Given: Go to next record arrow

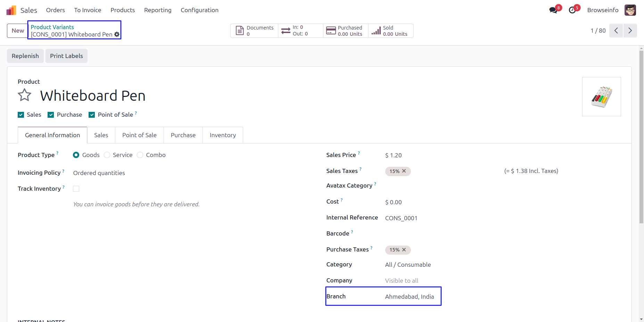Looking at the screenshot, I should point(630,31).
